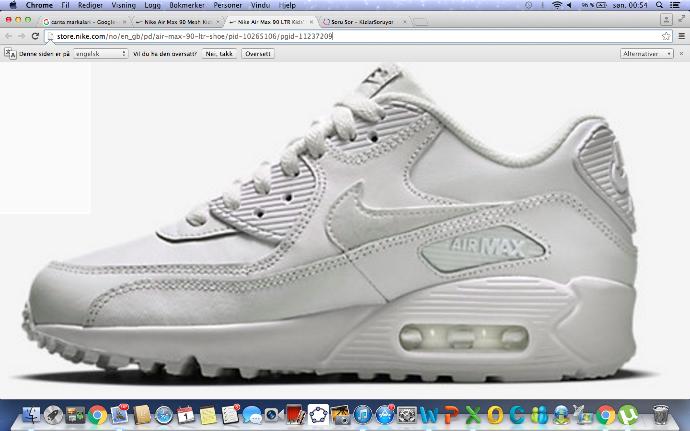Reload the Nike page with the refresh icon
Screen dimensions: 690x431
tap(36, 36)
